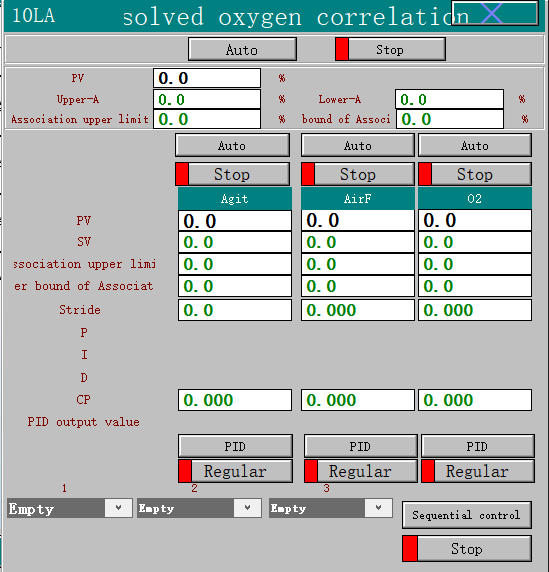Click the Stride row label
The height and width of the screenshot is (572, 549).
tap(80, 310)
